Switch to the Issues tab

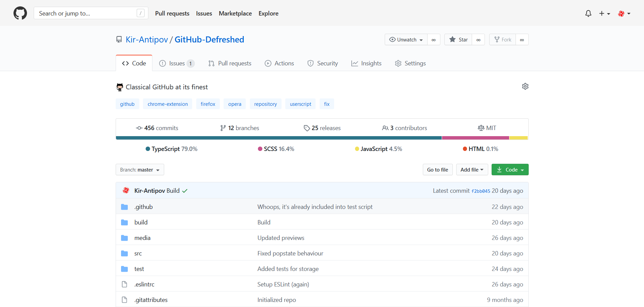(x=177, y=63)
